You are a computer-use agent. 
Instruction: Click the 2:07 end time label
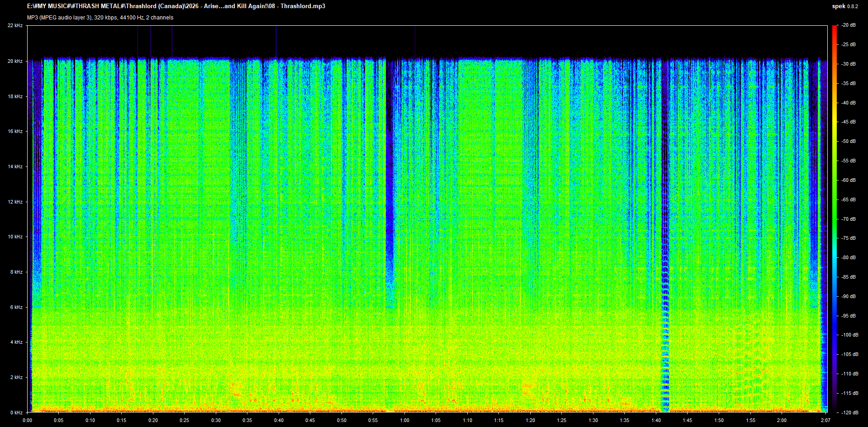pos(825,420)
